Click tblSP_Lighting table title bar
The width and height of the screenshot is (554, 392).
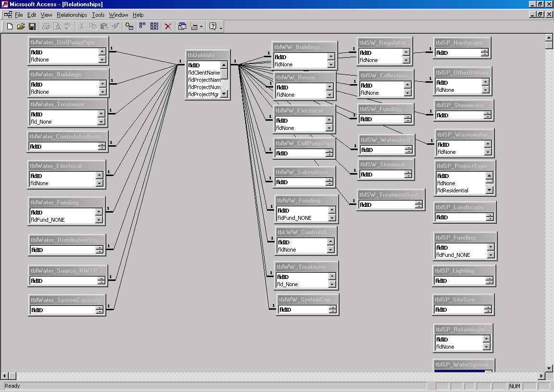coord(464,271)
